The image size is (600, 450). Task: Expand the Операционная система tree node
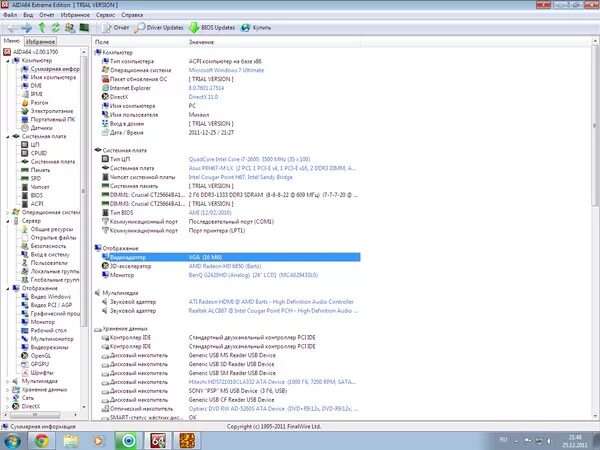pos(8,212)
